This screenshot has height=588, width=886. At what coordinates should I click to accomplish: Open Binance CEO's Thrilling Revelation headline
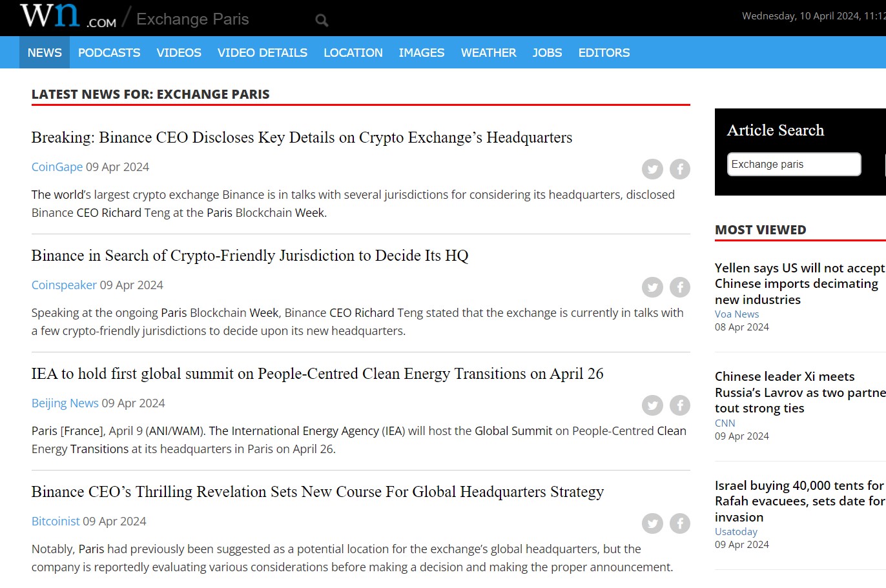(318, 492)
